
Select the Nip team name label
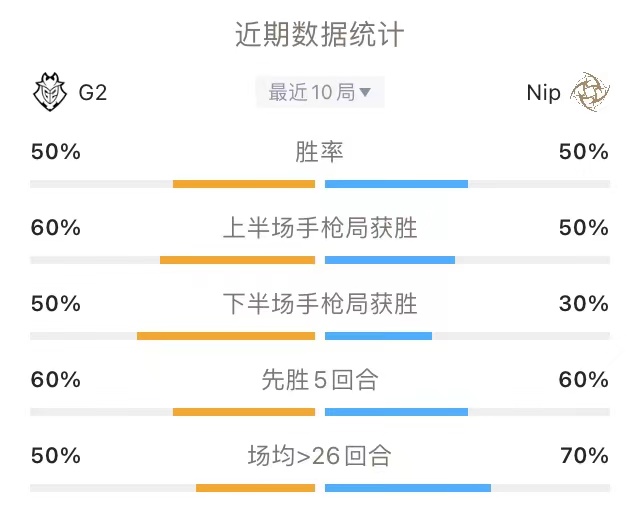click(x=543, y=93)
